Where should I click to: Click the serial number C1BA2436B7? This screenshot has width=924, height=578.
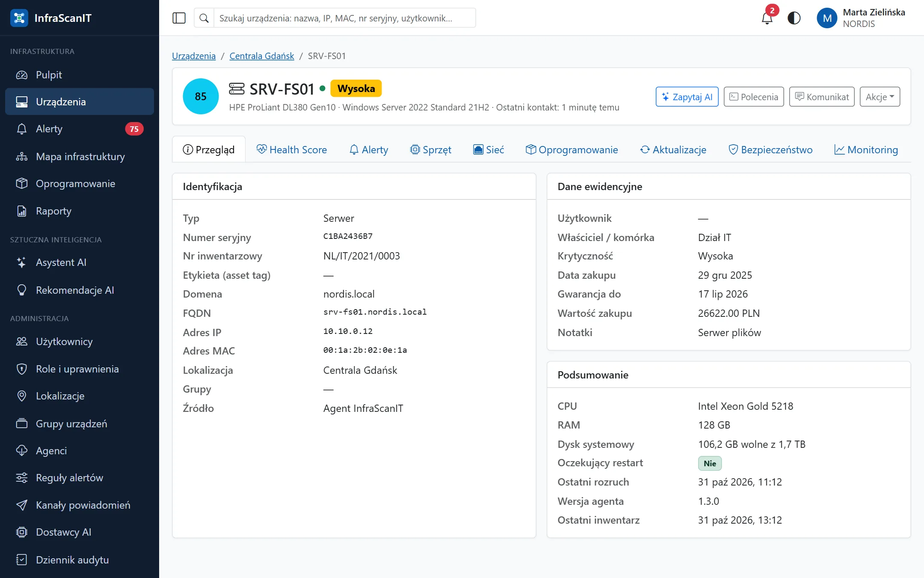point(348,236)
